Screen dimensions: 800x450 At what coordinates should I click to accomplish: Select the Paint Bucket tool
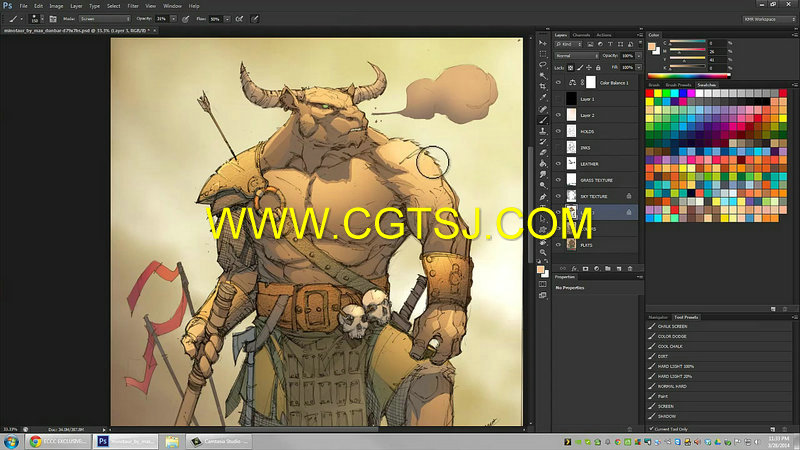(x=543, y=163)
